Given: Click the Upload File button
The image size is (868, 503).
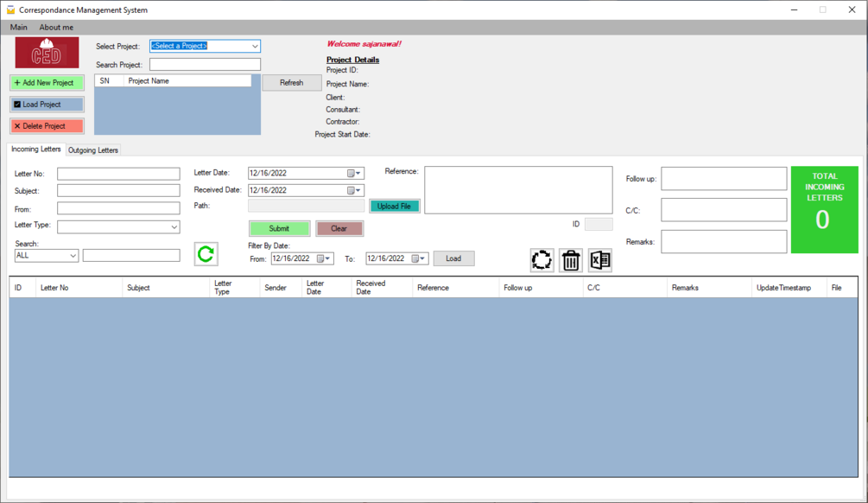Looking at the screenshot, I should [394, 206].
